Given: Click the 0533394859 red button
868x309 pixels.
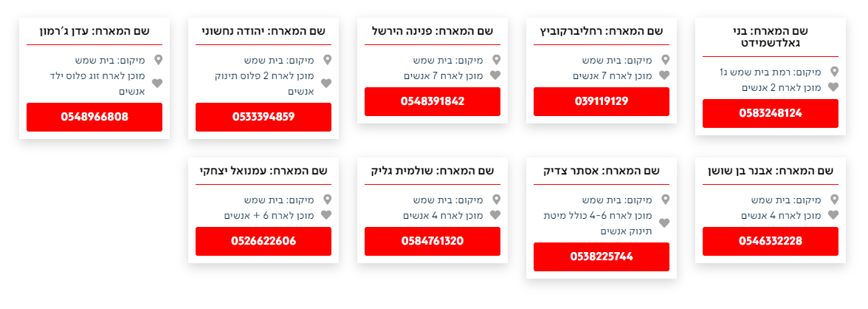Looking at the screenshot, I should coord(263,117).
